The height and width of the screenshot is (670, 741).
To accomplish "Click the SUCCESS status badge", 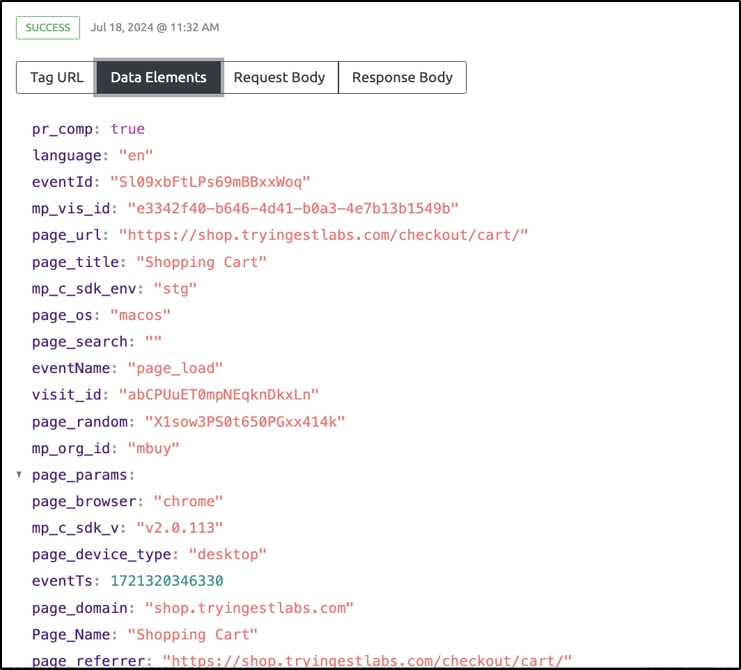I will point(48,27).
